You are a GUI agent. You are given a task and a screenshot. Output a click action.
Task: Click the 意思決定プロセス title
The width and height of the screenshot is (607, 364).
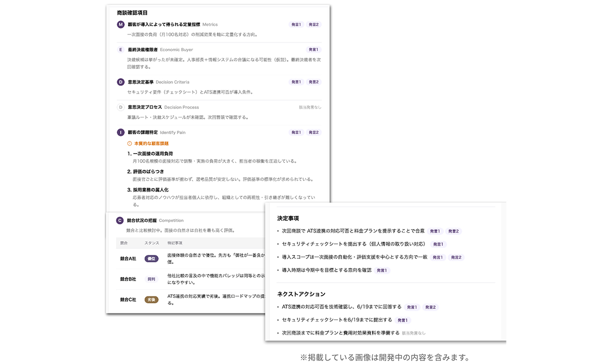pos(145,107)
